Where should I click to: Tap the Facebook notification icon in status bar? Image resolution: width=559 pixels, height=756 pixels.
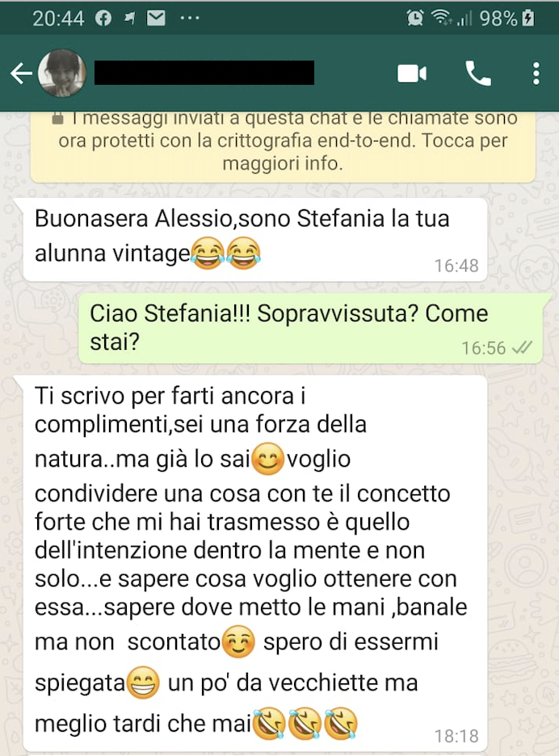point(103,19)
